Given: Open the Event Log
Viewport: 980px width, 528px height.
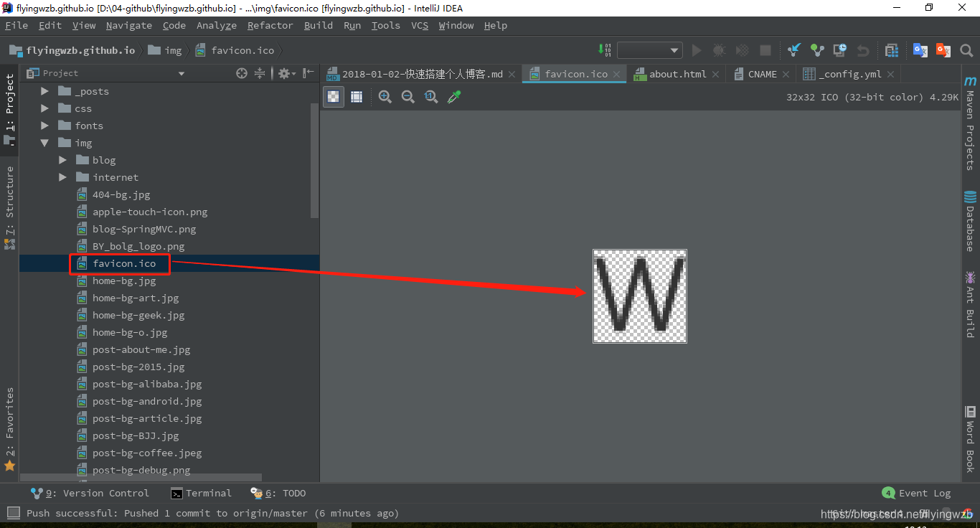Looking at the screenshot, I should (917, 493).
